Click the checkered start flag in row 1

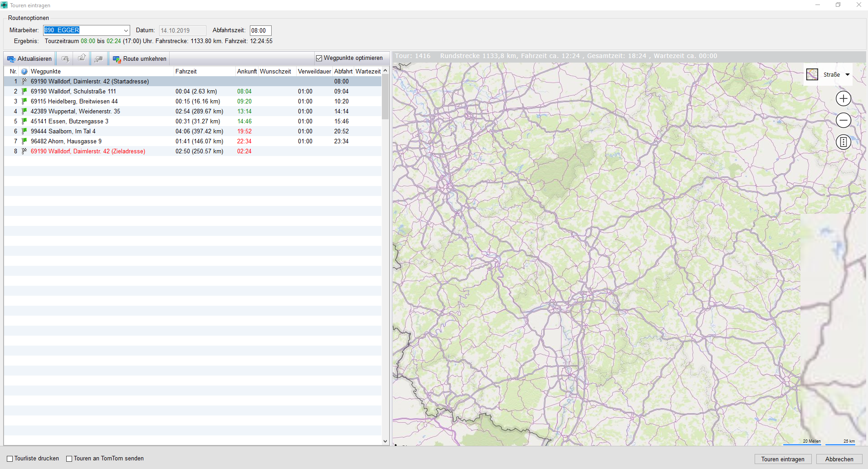pos(24,81)
